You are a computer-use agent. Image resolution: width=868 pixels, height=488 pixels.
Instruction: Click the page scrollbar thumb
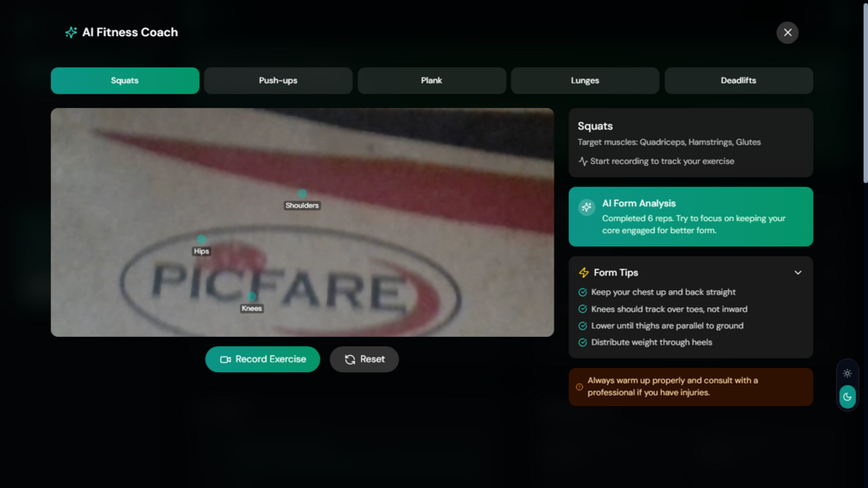click(865, 92)
